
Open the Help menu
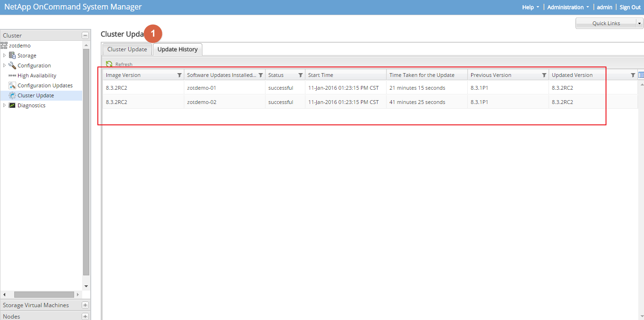530,7
